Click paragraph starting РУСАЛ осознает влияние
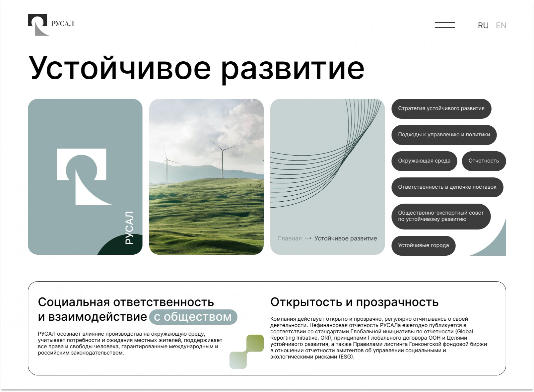 point(130,343)
